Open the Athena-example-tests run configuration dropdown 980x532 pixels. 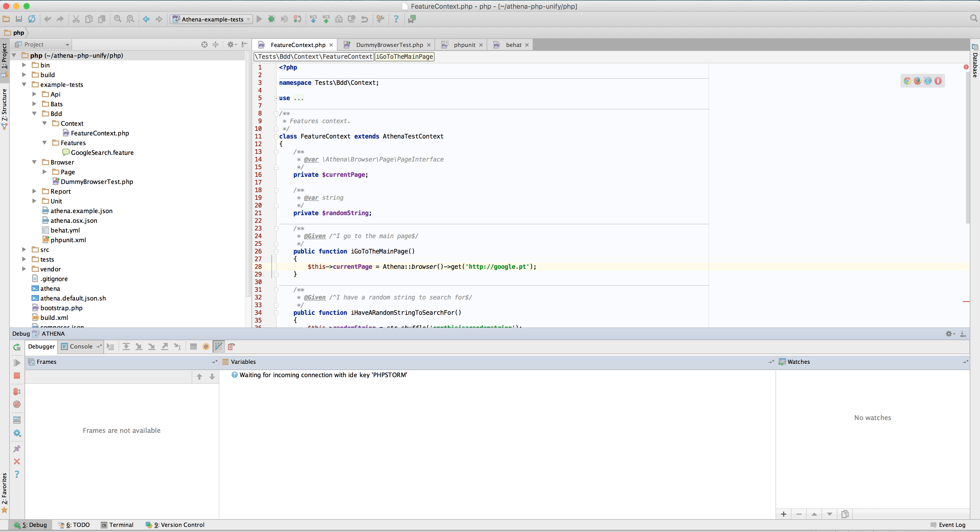(x=212, y=19)
